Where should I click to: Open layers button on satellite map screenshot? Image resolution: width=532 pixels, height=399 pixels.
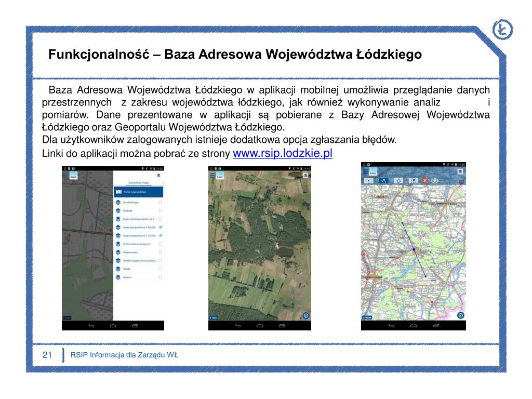point(305,176)
